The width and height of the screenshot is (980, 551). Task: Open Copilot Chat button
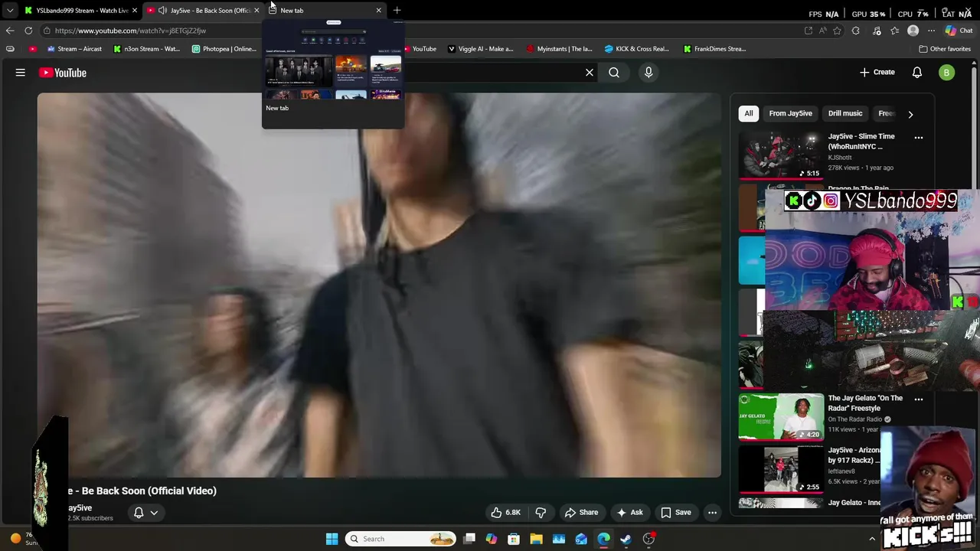pyautogui.click(x=959, y=31)
